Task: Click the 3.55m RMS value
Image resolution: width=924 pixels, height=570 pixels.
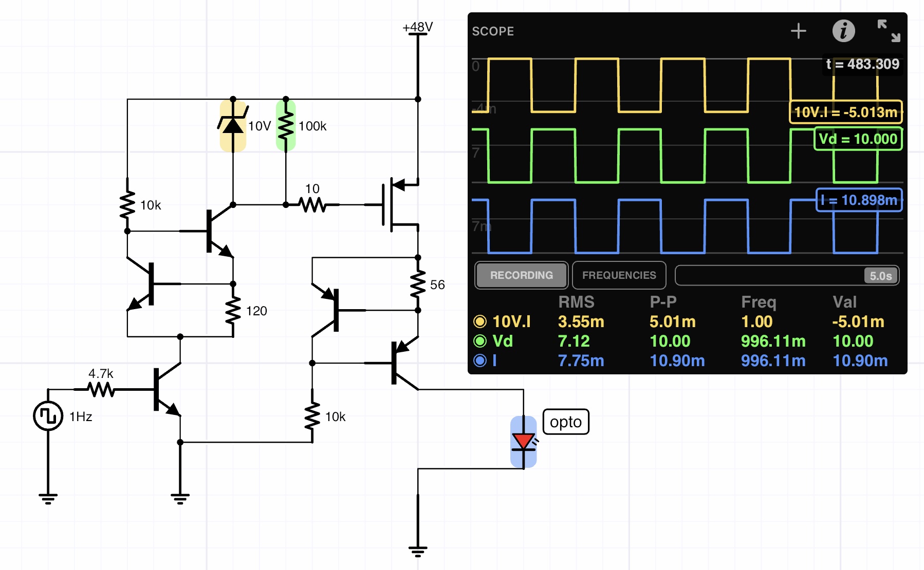Action: coord(581,321)
